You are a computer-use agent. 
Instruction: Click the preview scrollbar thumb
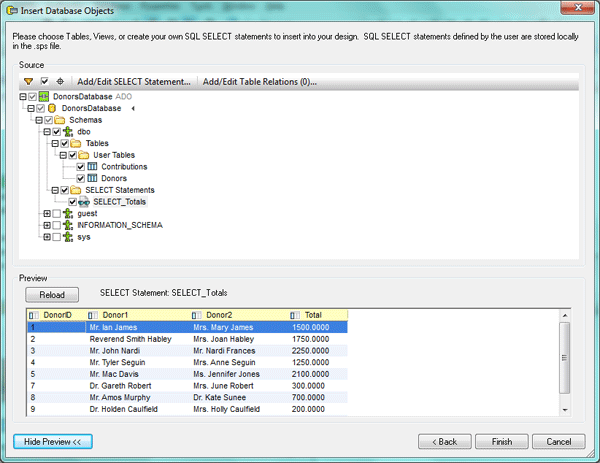tap(564, 358)
